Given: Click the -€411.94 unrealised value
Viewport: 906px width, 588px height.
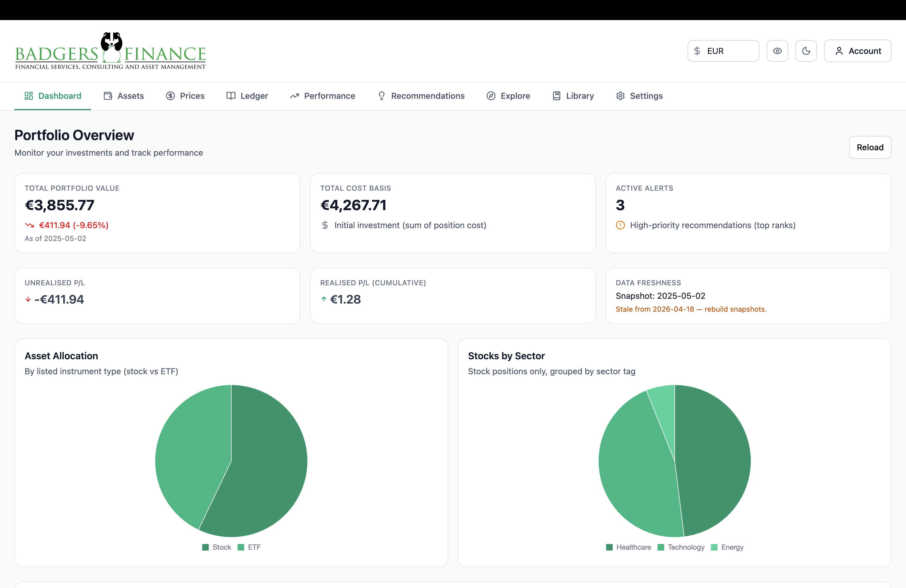Looking at the screenshot, I should [x=59, y=300].
